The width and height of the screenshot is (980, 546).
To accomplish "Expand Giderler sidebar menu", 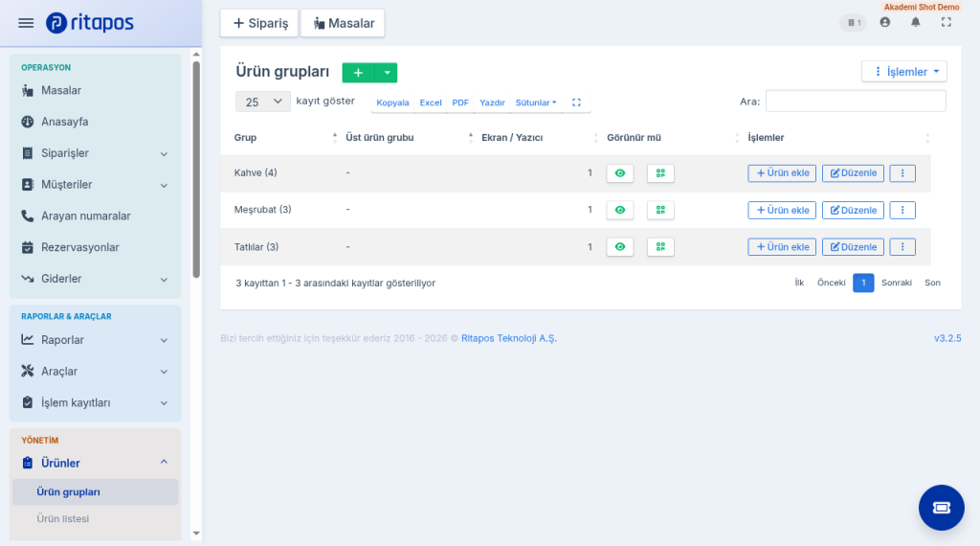I will (x=95, y=279).
